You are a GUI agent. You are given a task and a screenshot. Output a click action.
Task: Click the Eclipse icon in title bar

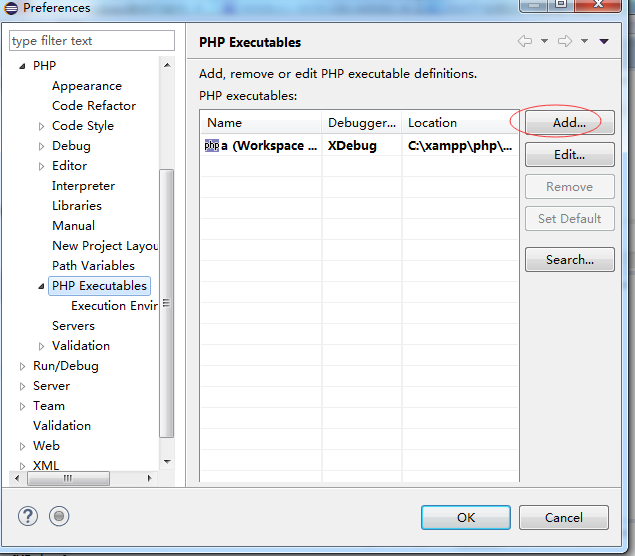(11, 8)
